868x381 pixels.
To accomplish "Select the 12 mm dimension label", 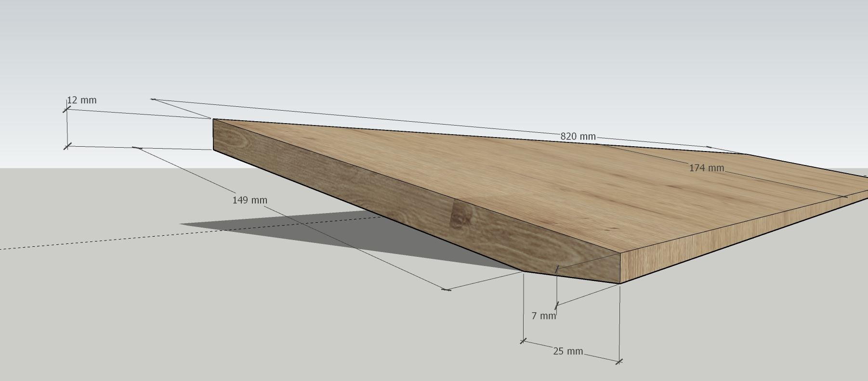I will 82,100.
